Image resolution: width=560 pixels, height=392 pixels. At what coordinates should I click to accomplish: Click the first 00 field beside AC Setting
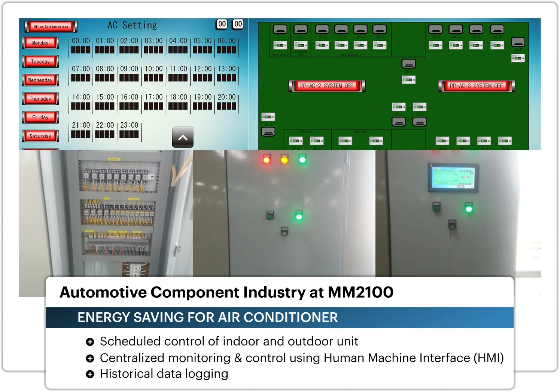pyautogui.click(x=222, y=24)
